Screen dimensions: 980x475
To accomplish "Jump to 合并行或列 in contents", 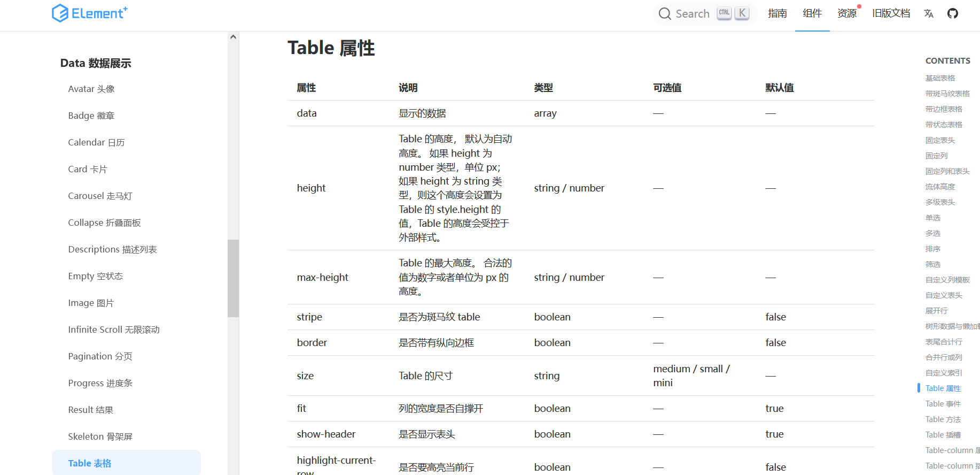I will tap(944, 357).
